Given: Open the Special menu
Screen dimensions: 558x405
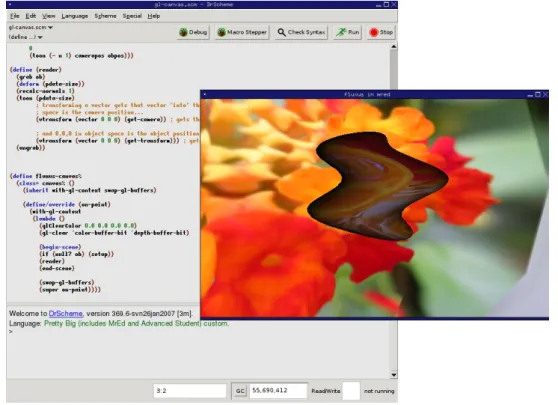Looking at the screenshot, I should tap(132, 16).
